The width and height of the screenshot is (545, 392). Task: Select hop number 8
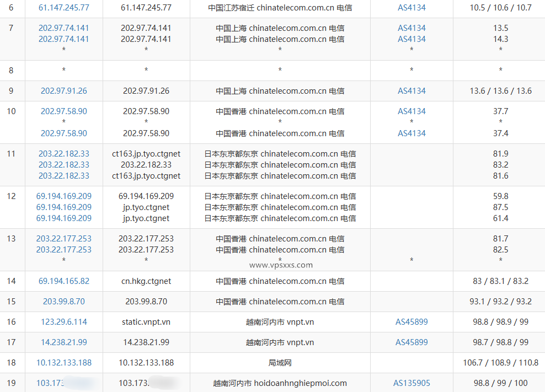tap(11, 71)
